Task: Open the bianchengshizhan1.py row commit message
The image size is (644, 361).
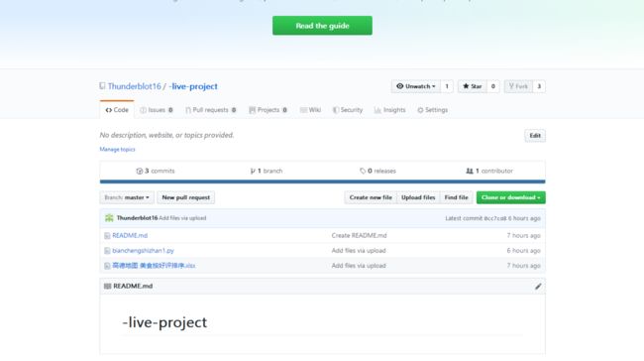Action: (x=359, y=250)
